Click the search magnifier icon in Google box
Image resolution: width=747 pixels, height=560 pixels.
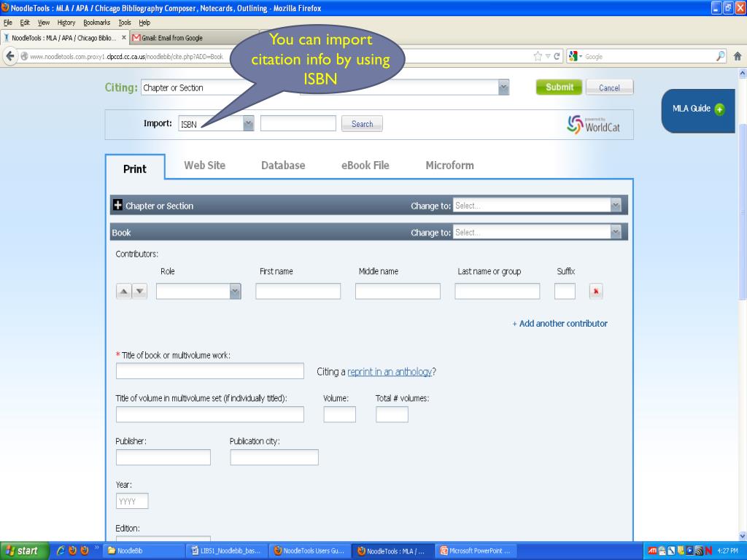click(720, 56)
